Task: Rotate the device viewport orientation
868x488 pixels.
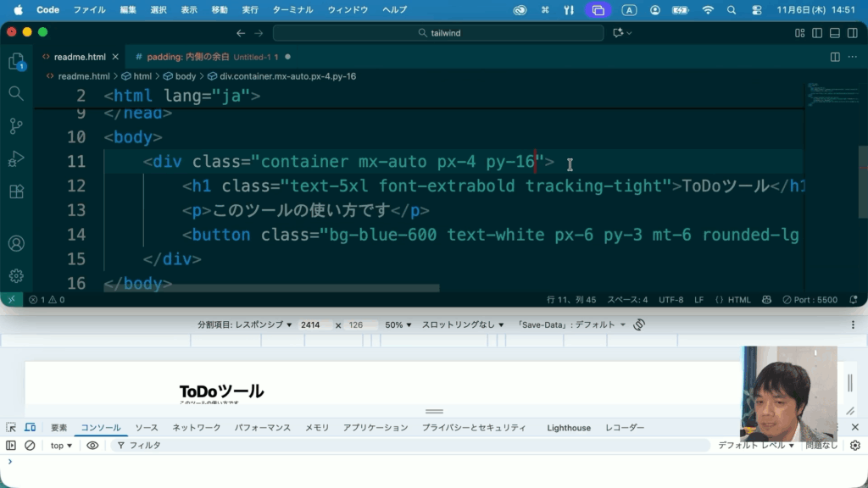Action: pyautogui.click(x=640, y=324)
